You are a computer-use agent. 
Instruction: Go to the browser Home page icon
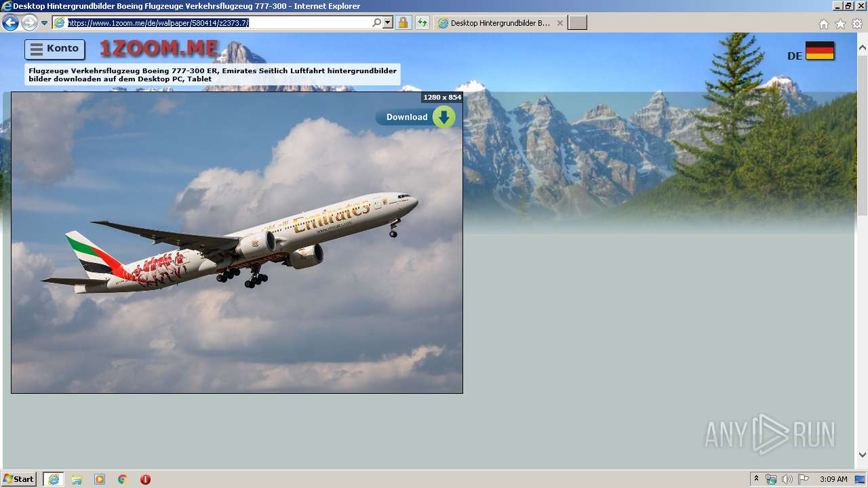(823, 24)
